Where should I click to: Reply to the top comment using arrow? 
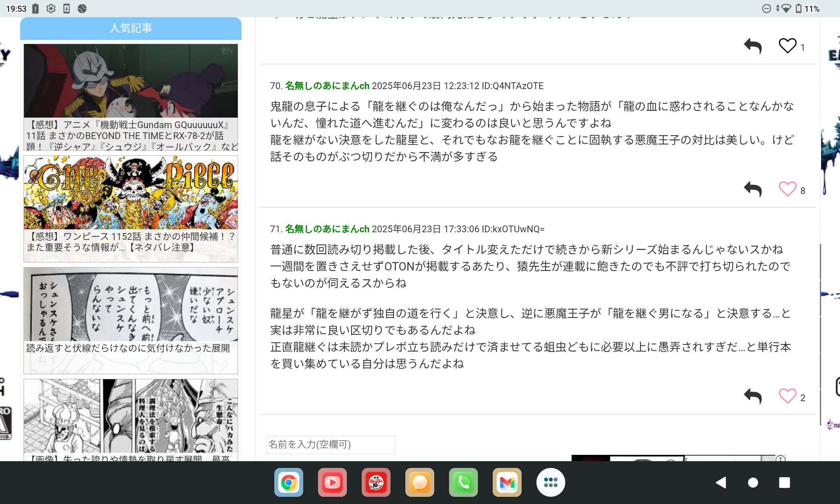753,46
